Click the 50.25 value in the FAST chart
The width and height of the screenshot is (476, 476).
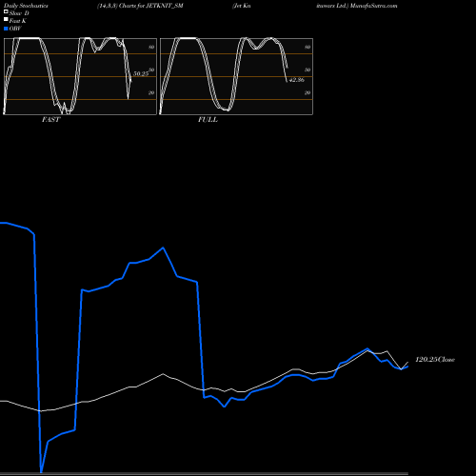pos(141,73)
